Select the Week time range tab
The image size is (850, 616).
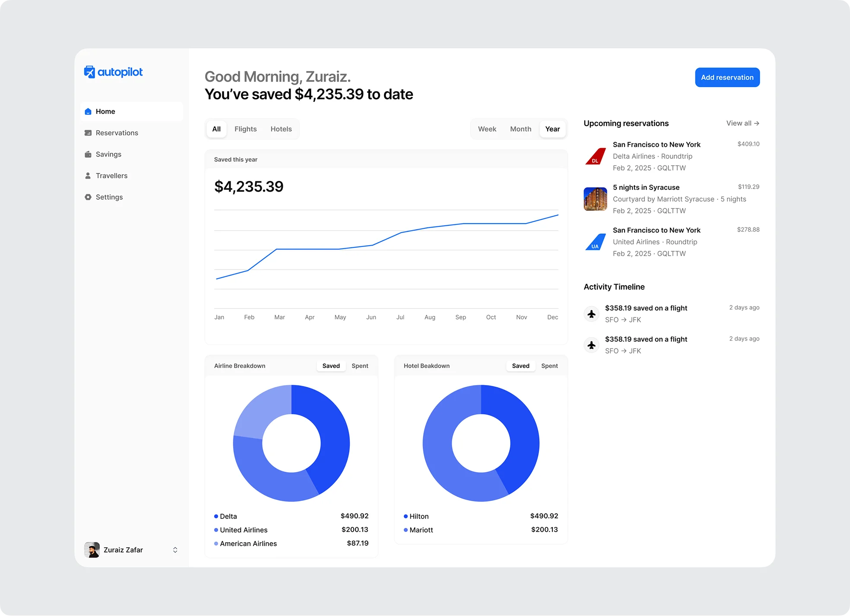coord(487,129)
